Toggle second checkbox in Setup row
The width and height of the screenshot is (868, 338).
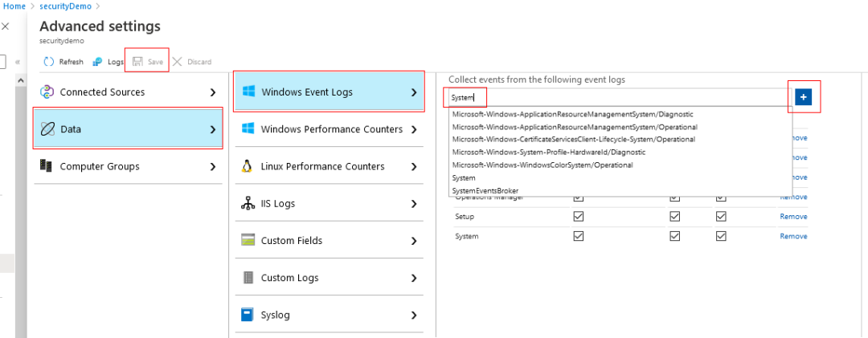tap(675, 216)
